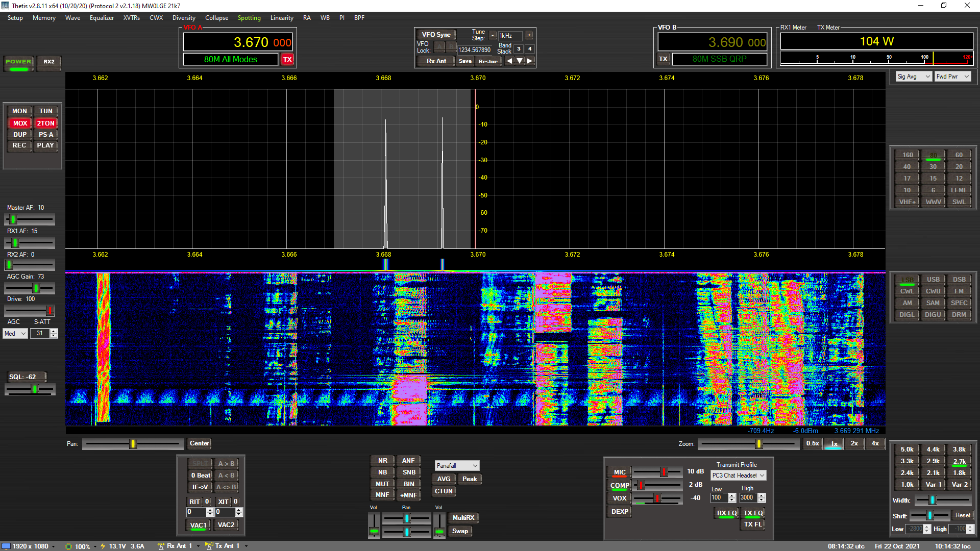Click the Swap button

460,531
